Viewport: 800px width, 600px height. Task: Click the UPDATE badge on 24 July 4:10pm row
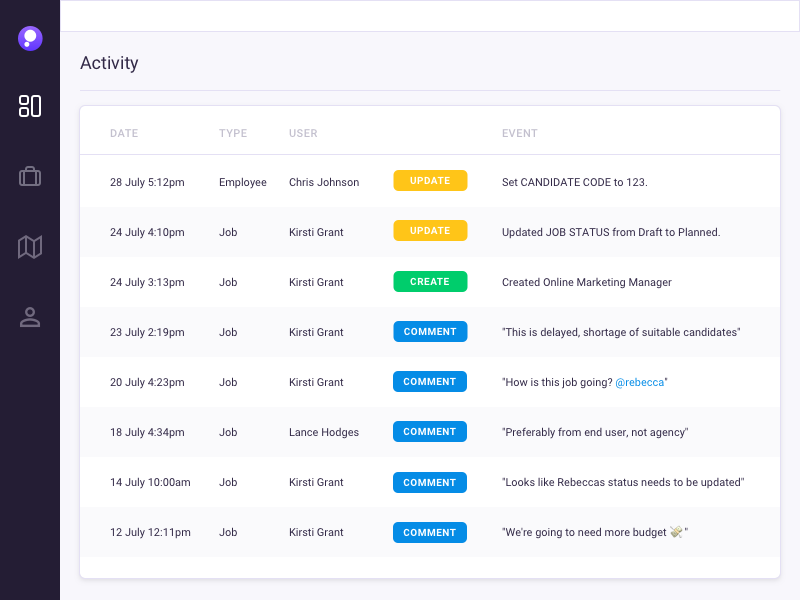430,231
